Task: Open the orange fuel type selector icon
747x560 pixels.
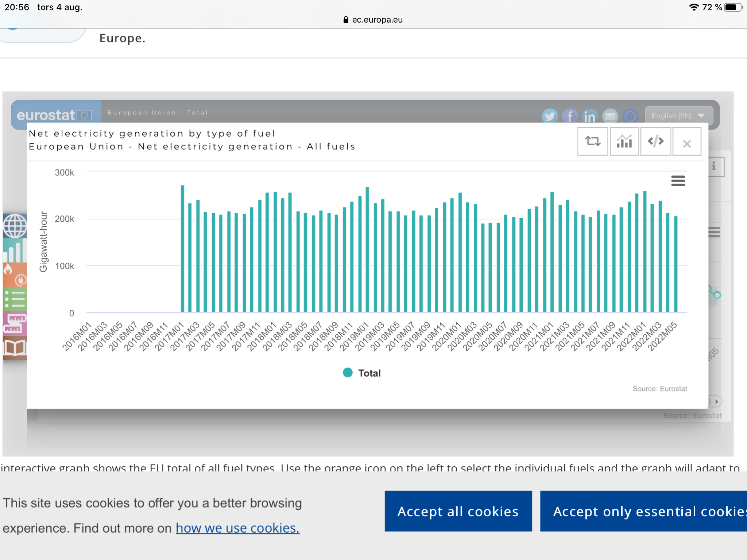Action: [15, 275]
